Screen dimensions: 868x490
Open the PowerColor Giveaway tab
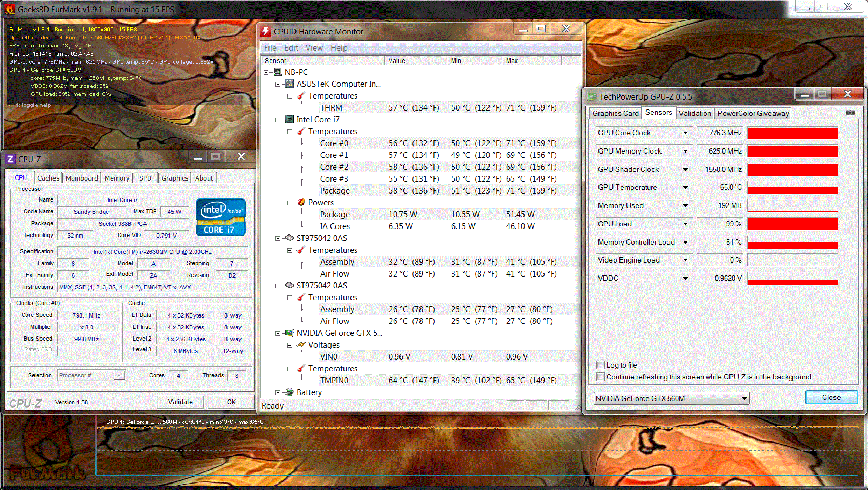753,113
